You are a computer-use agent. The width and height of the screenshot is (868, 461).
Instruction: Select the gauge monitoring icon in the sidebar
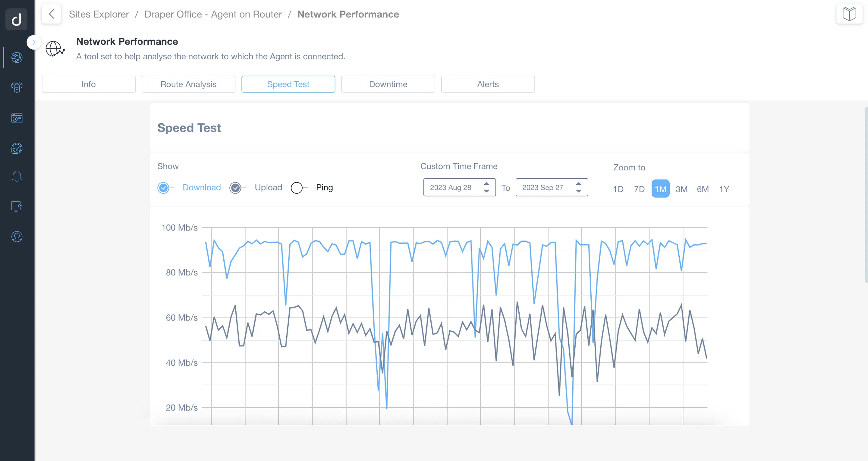[16, 148]
